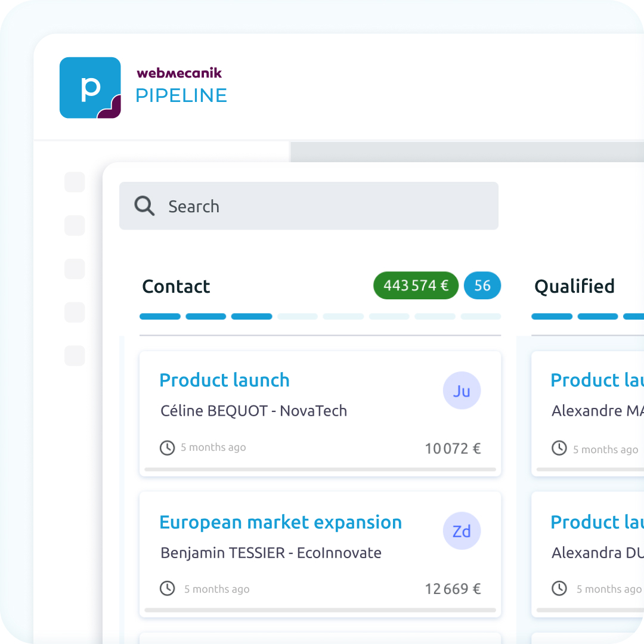This screenshot has width=644, height=644.
Task: Click the first sidebar placeholder item
Action: point(75,182)
